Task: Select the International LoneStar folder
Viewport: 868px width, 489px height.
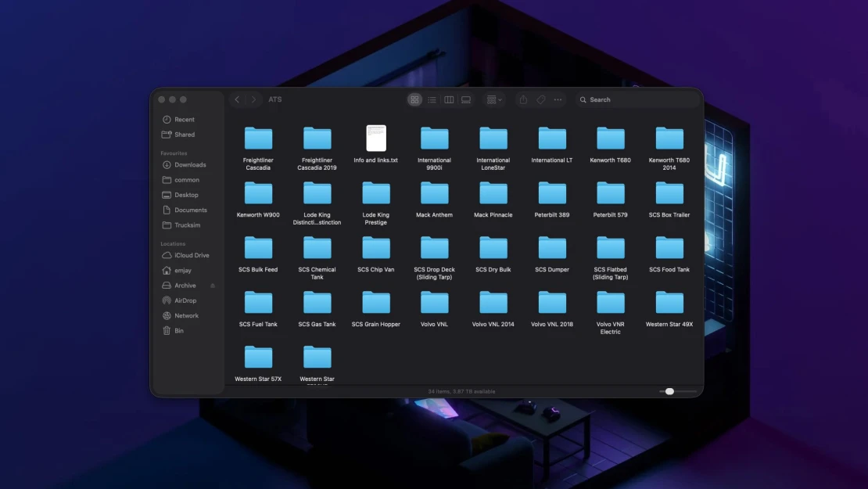Action: (x=493, y=138)
